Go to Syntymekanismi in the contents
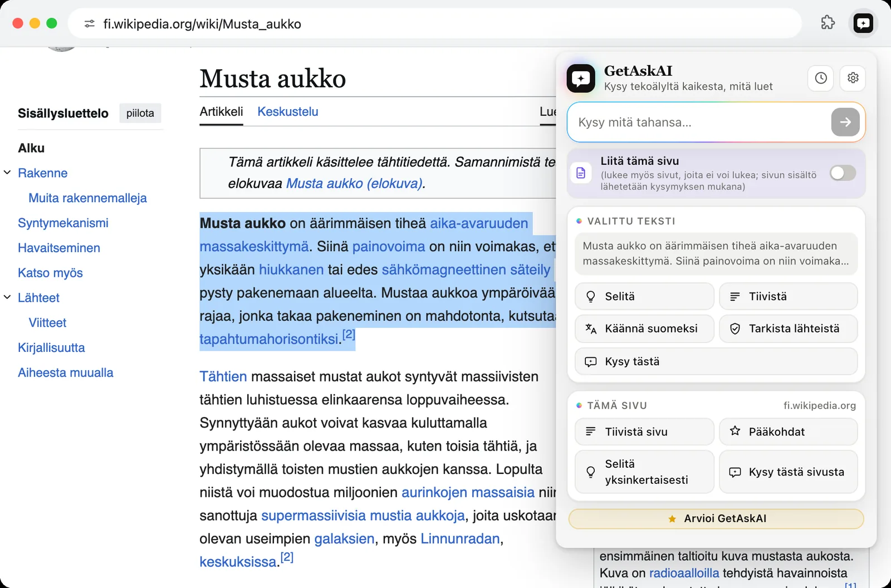The height and width of the screenshot is (588, 891). 63,223
